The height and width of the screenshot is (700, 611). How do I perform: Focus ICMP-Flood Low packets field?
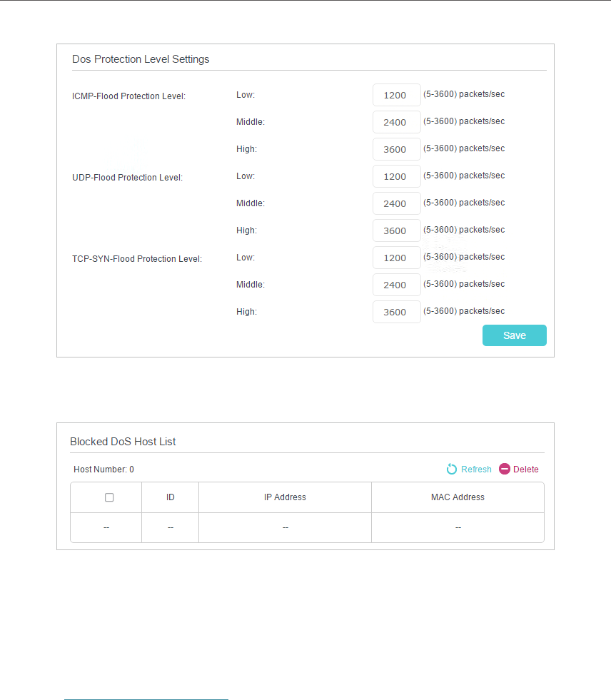point(396,95)
